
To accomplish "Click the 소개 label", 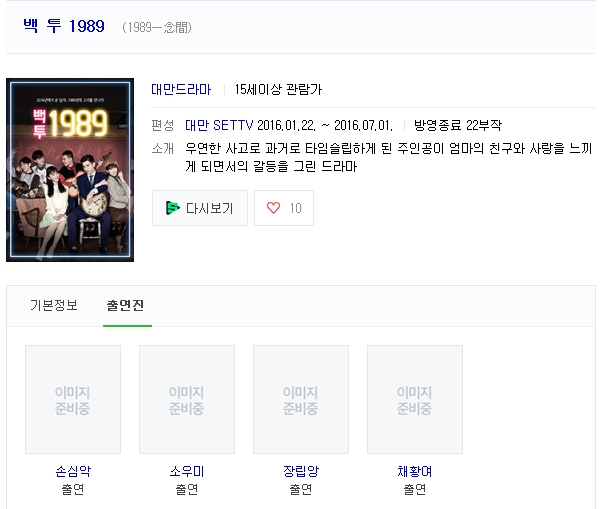I will 163,148.
